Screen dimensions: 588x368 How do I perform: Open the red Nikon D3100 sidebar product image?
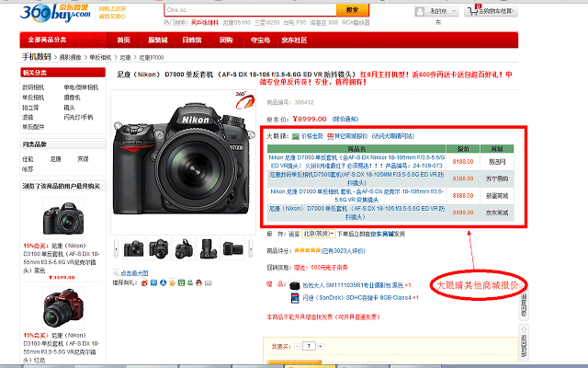pos(63,308)
